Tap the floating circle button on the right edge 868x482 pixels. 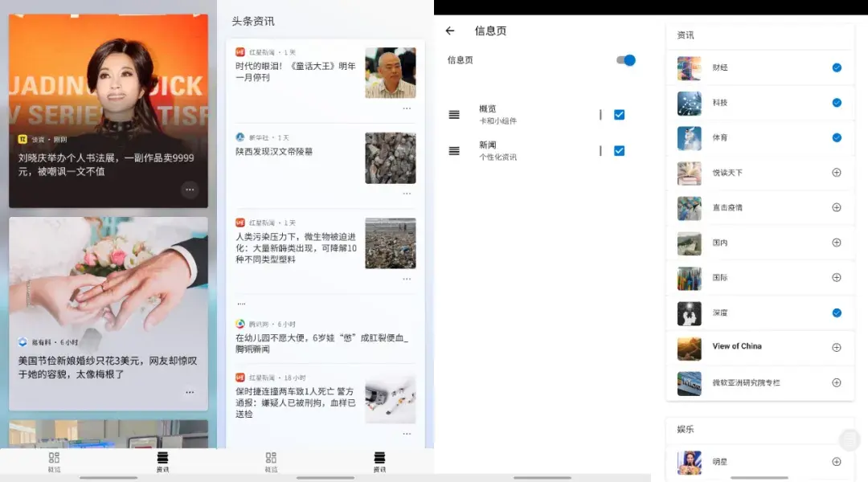pos(850,439)
